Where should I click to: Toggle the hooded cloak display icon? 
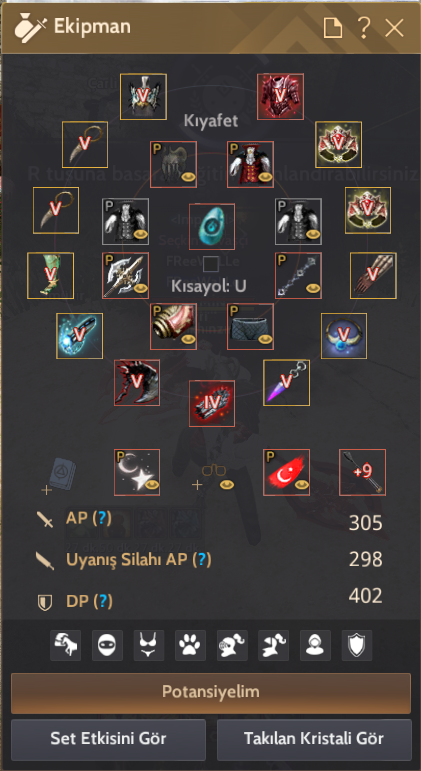(x=315, y=646)
